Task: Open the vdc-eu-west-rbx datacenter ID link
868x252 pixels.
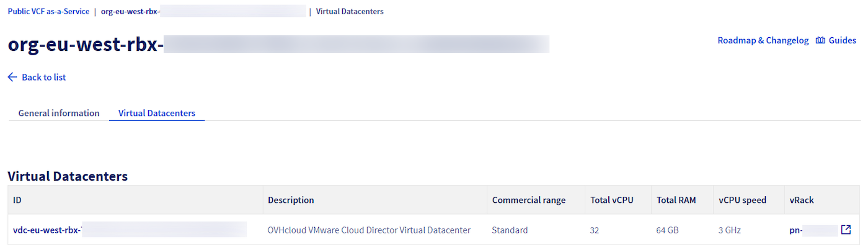Action: [48, 230]
